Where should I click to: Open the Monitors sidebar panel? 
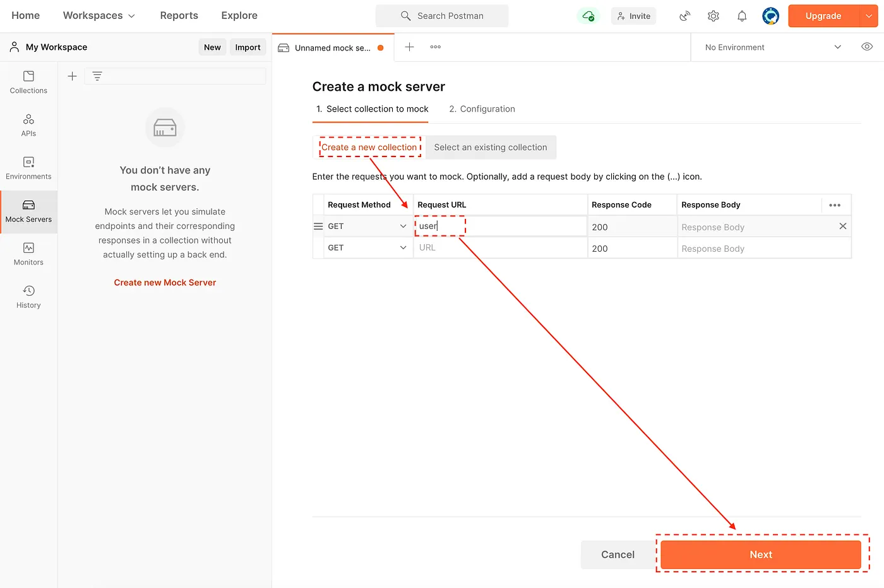(x=28, y=254)
